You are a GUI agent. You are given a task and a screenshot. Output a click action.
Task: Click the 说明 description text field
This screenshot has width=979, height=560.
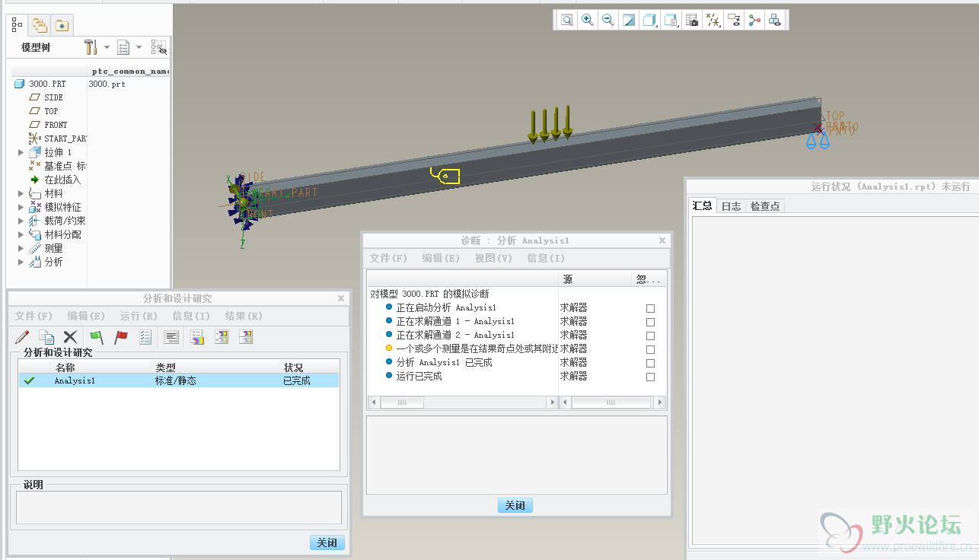pos(179,507)
